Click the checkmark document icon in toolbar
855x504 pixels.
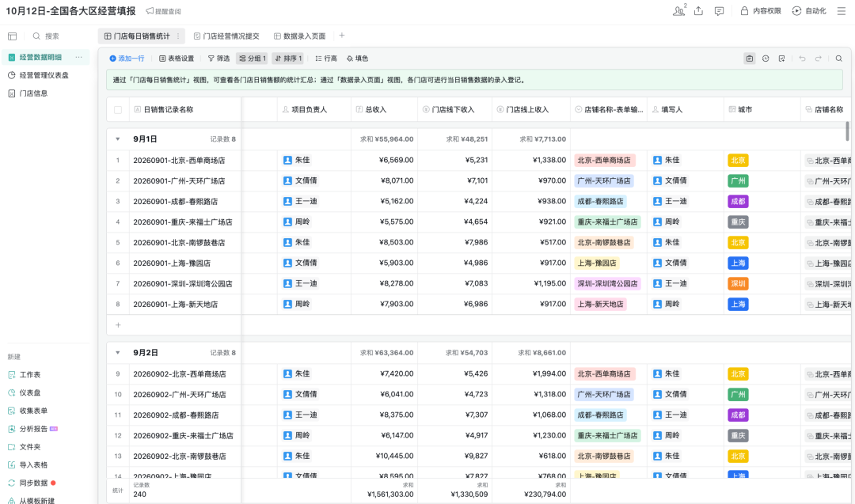point(781,59)
